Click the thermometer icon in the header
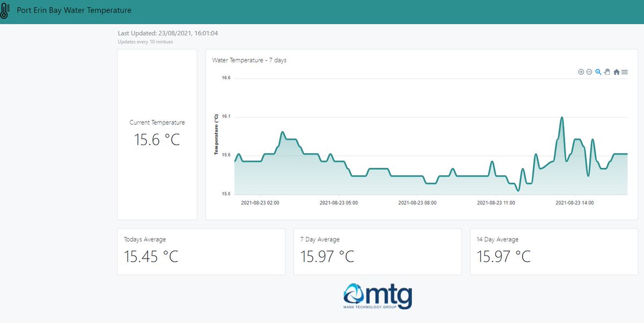 (x=8, y=10)
